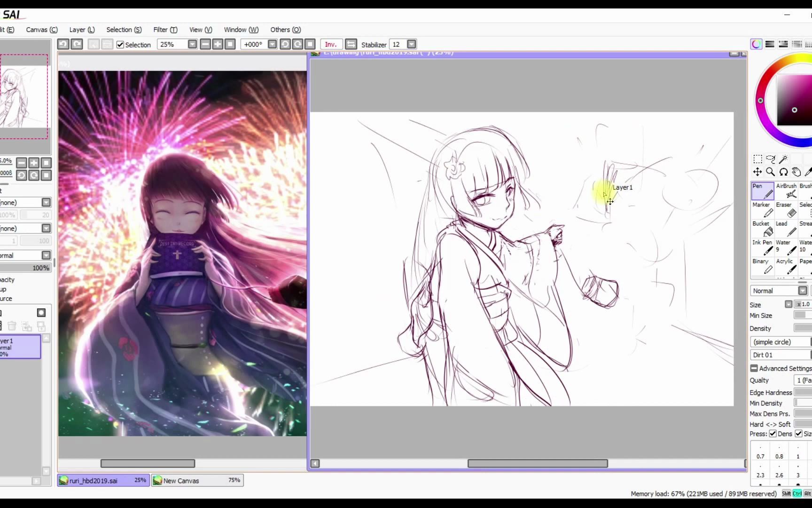
Task: Select the Water 9 brush
Action: tap(786, 247)
